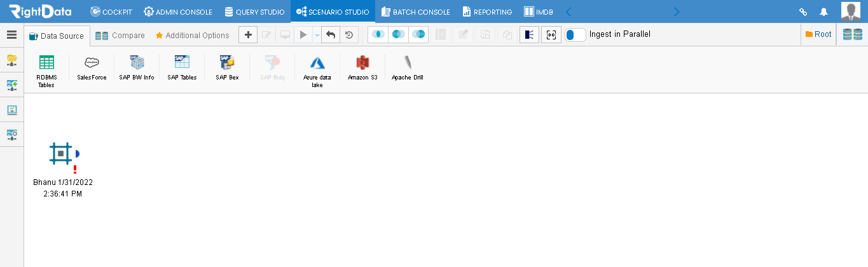The height and width of the screenshot is (267, 868).
Task: Click the link chain icon in header
Action: pyautogui.click(x=803, y=11)
